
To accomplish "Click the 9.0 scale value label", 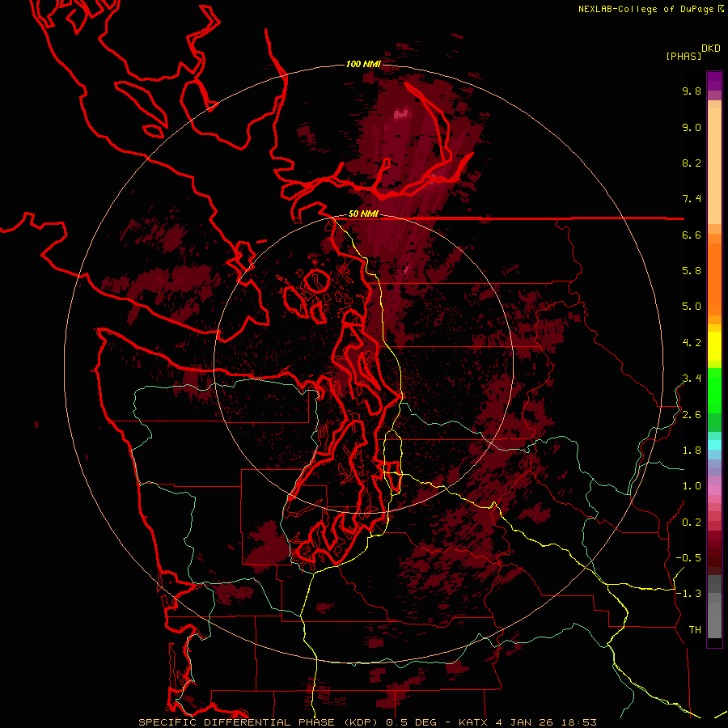I will click(692, 127).
